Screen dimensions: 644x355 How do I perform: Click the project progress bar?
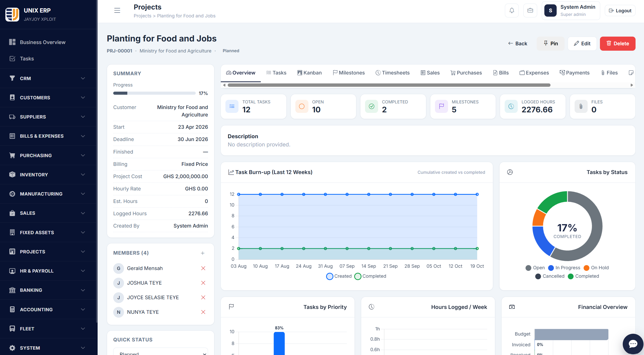(154, 93)
